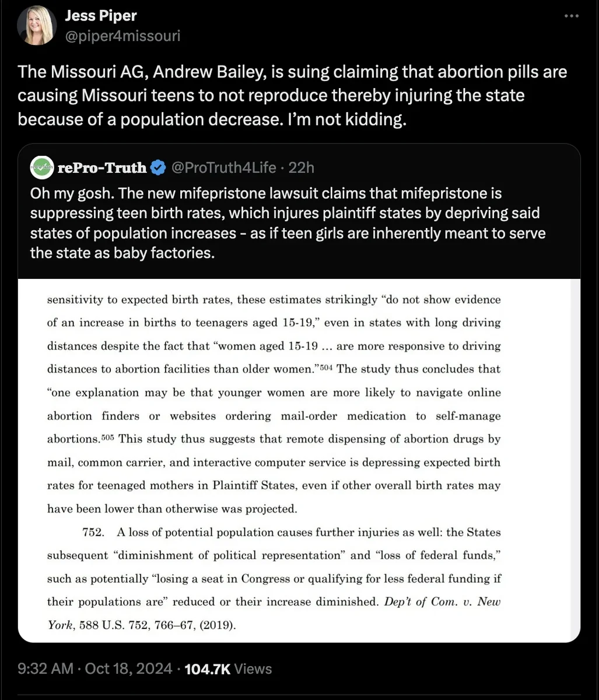Click the "Dep't of Com. v. New" citation
The image size is (599, 700).
(x=442, y=602)
